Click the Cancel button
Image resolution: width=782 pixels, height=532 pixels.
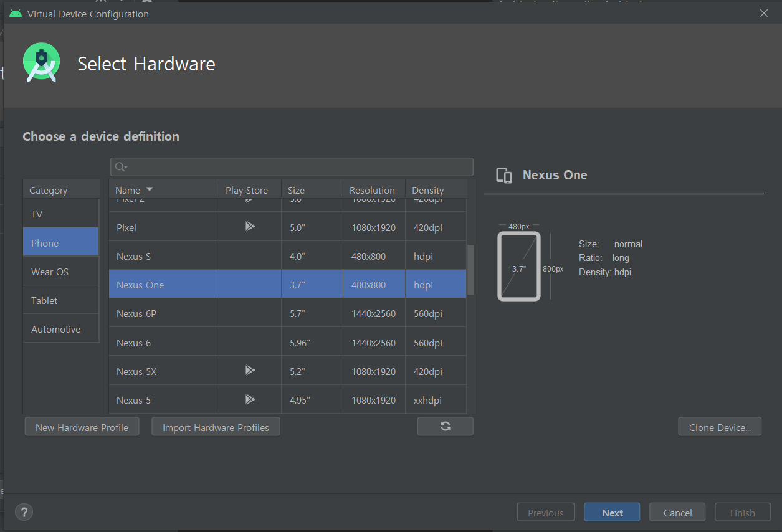(x=677, y=512)
